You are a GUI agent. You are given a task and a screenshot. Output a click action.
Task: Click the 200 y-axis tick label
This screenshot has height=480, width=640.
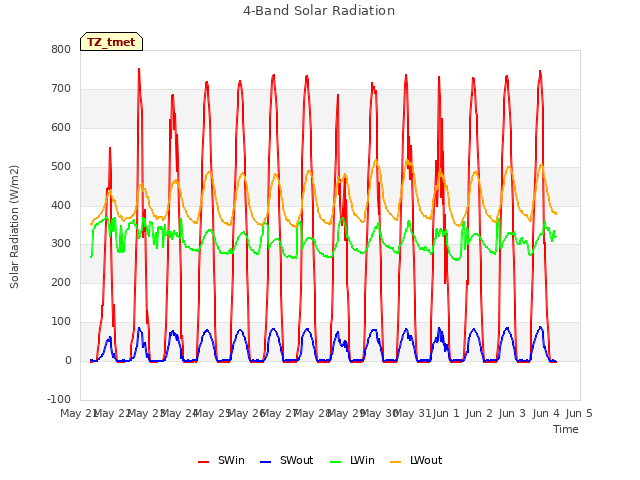pyautogui.click(x=61, y=283)
